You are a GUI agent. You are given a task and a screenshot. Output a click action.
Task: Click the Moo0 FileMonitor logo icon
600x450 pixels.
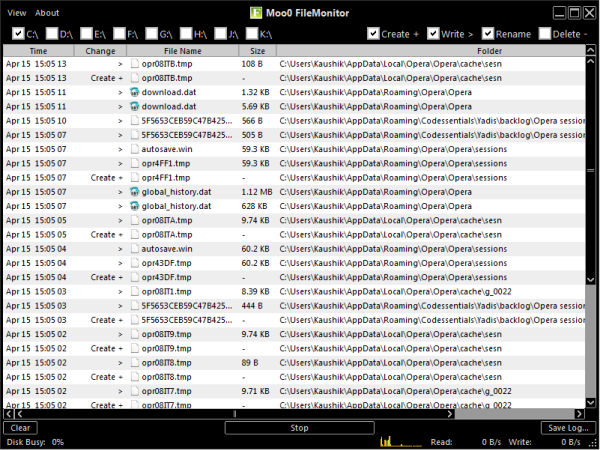[x=256, y=13]
